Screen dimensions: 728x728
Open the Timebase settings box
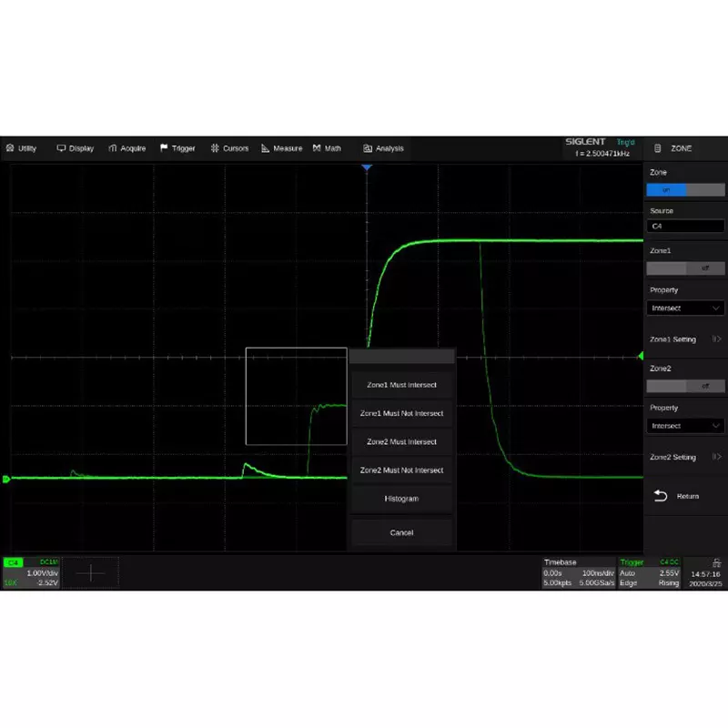[x=579, y=573]
